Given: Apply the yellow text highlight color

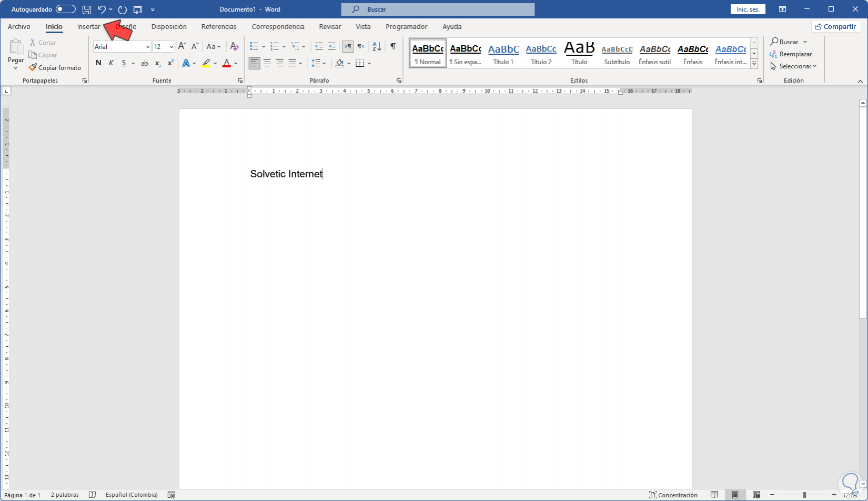Looking at the screenshot, I should (x=206, y=63).
